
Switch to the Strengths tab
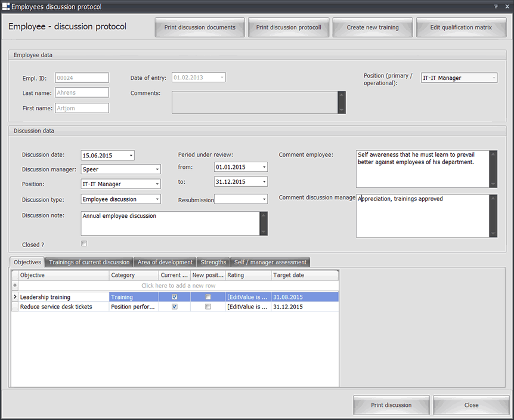click(213, 262)
